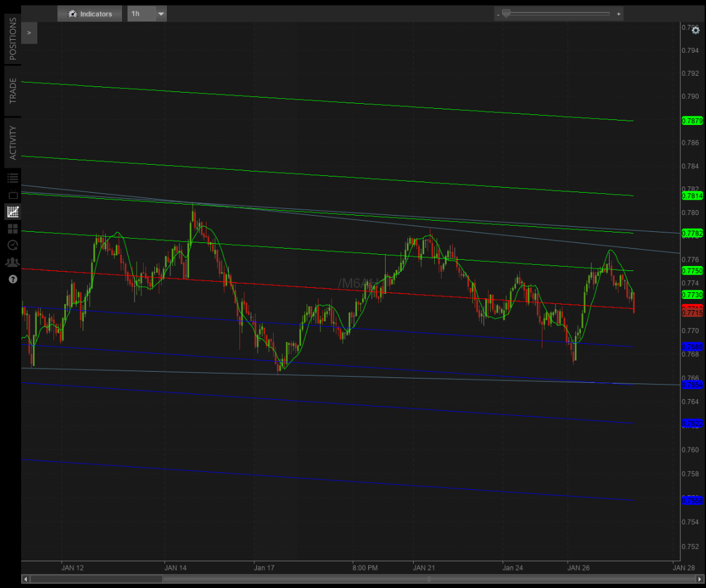Click the 0.7782 green price label
The height and width of the screenshot is (588, 706).
(692, 233)
